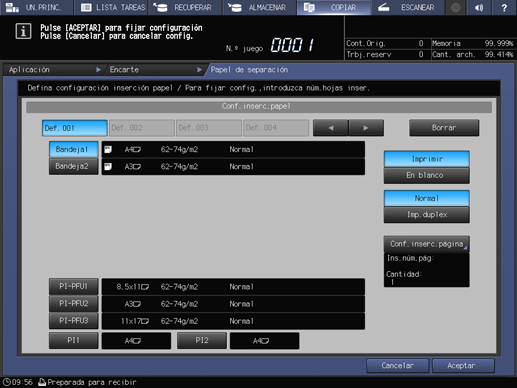Click the Conf. inserc. papel header

tap(259, 107)
